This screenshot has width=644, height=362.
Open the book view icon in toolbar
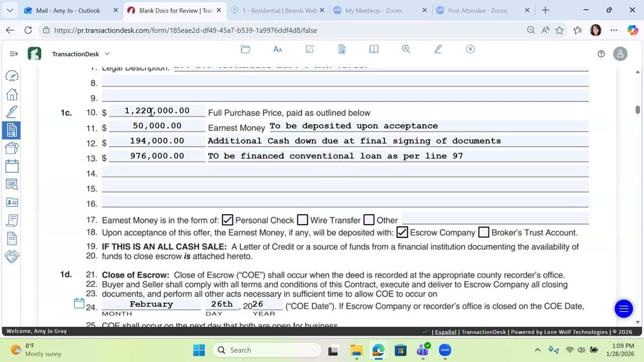374,49
